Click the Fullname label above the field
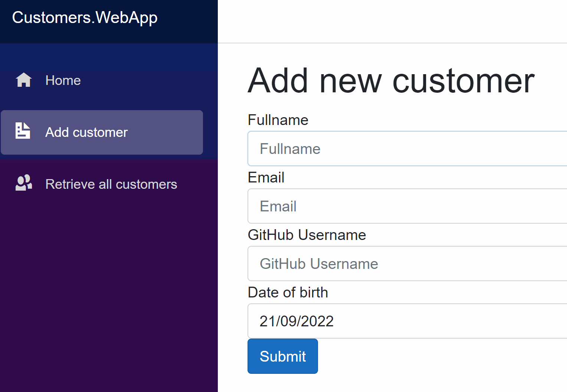Image resolution: width=567 pixels, height=392 pixels. [x=278, y=120]
